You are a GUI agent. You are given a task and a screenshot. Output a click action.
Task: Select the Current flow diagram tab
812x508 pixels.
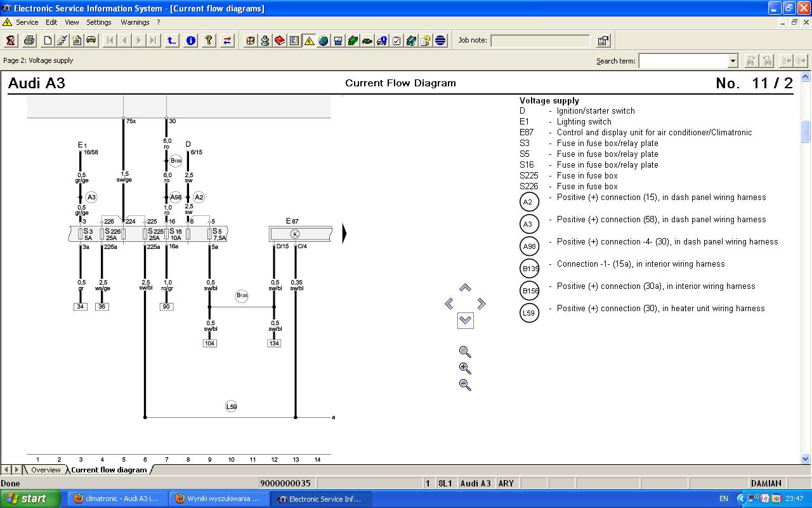[109, 470]
